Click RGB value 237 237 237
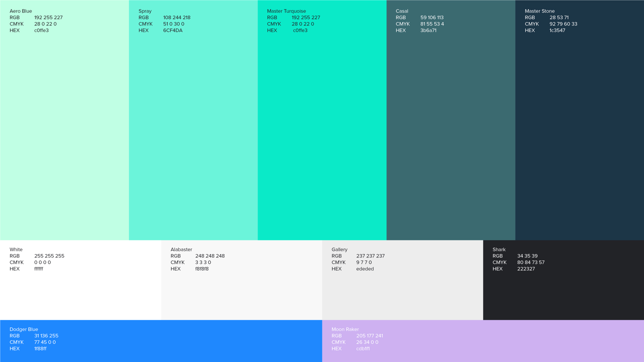 pyautogui.click(x=370, y=256)
